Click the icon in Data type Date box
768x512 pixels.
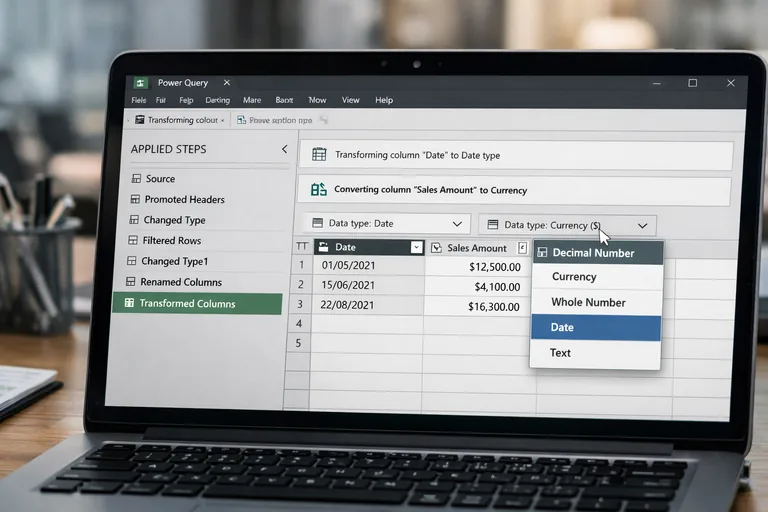[x=317, y=223]
